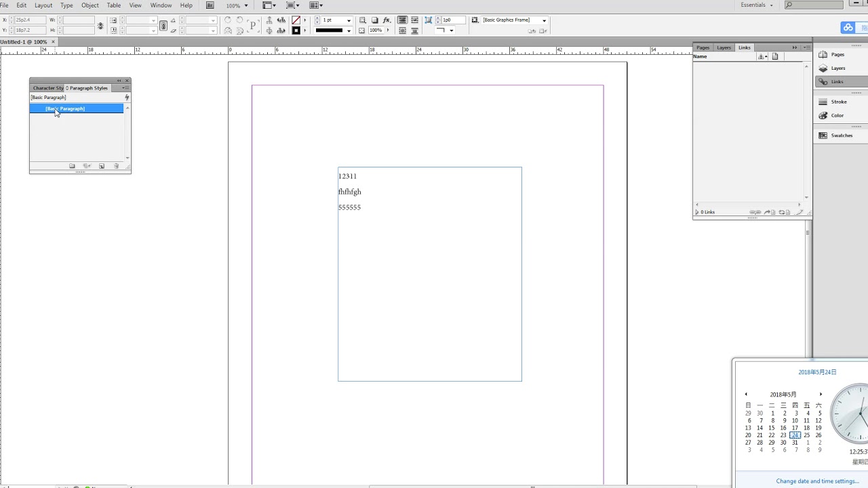868x488 pixels.
Task: Click the rotate 90° clockwise icon
Action: [x=228, y=20]
